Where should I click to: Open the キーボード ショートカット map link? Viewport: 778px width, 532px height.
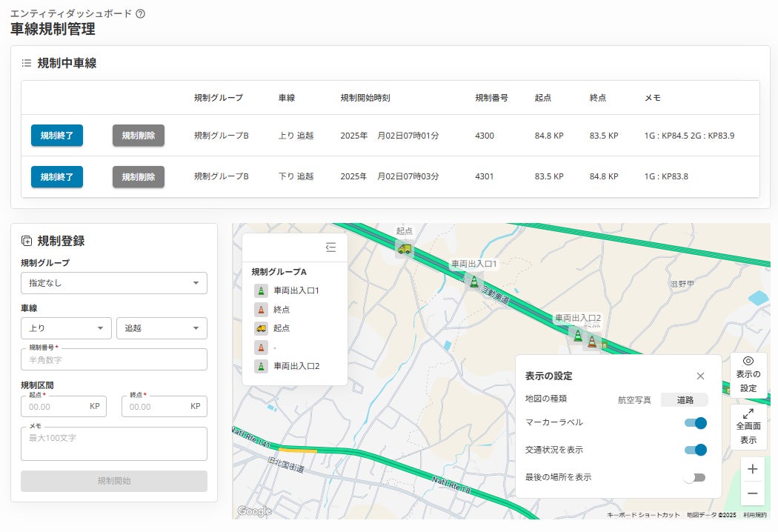[x=643, y=515]
